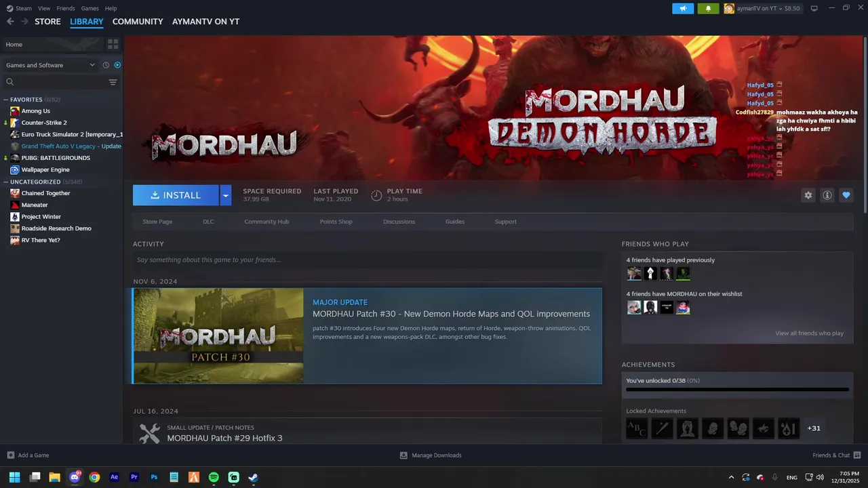Image resolution: width=868 pixels, height=488 pixels.
Task: Expand the Games and Software dropdown
Action: 50,65
